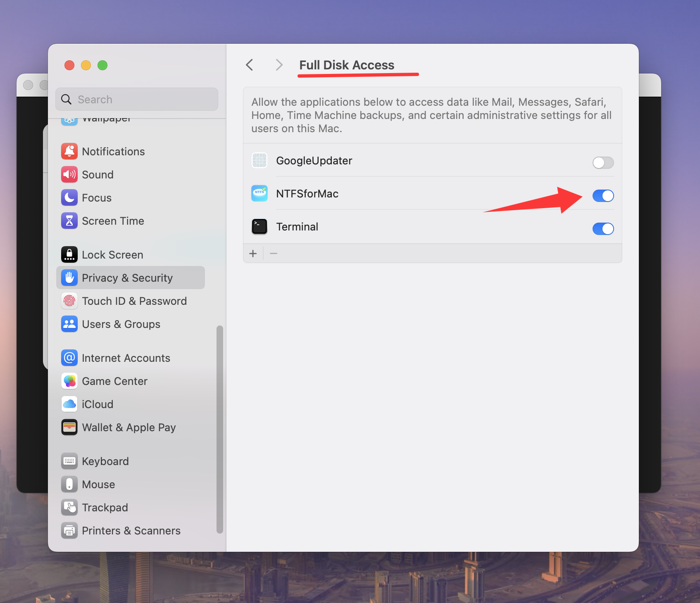Image resolution: width=700 pixels, height=603 pixels.
Task: Enable Full Disk Access for GoogleUpdater
Action: (603, 162)
